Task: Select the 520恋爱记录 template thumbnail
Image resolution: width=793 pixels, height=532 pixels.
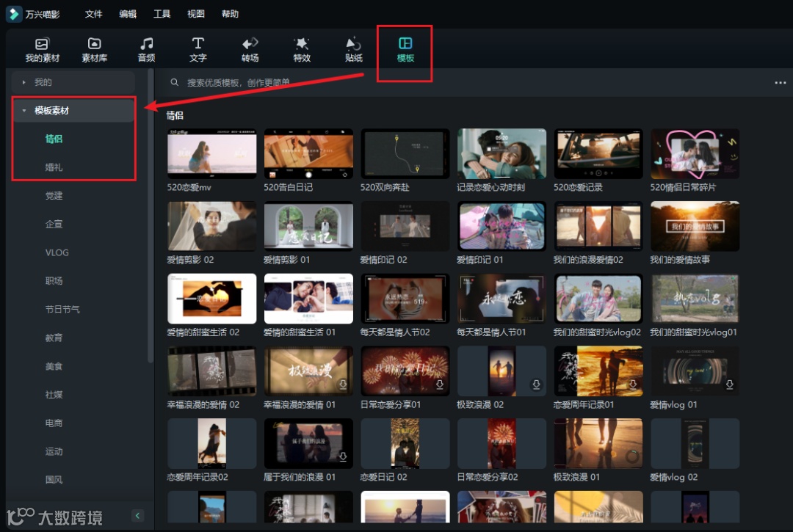Action: 598,153
